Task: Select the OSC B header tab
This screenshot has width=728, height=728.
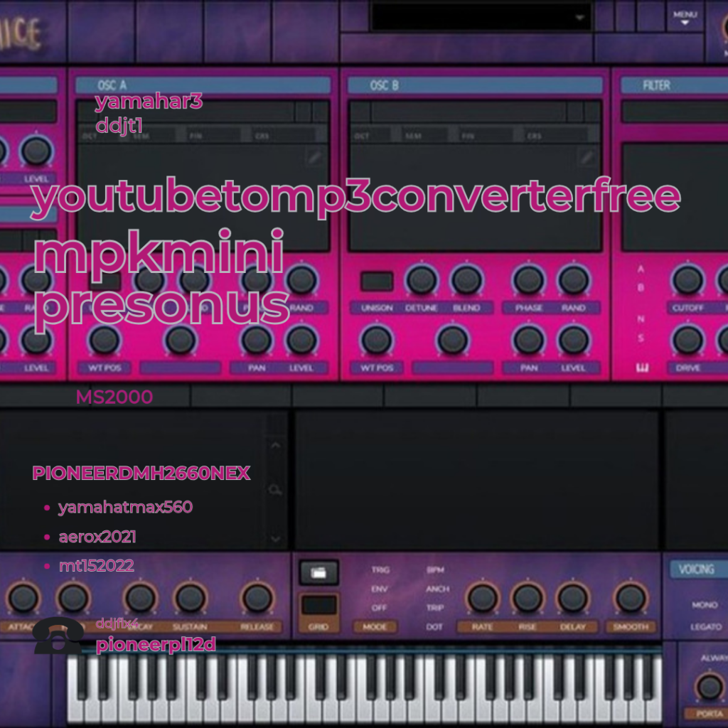Action: pyautogui.click(x=475, y=85)
